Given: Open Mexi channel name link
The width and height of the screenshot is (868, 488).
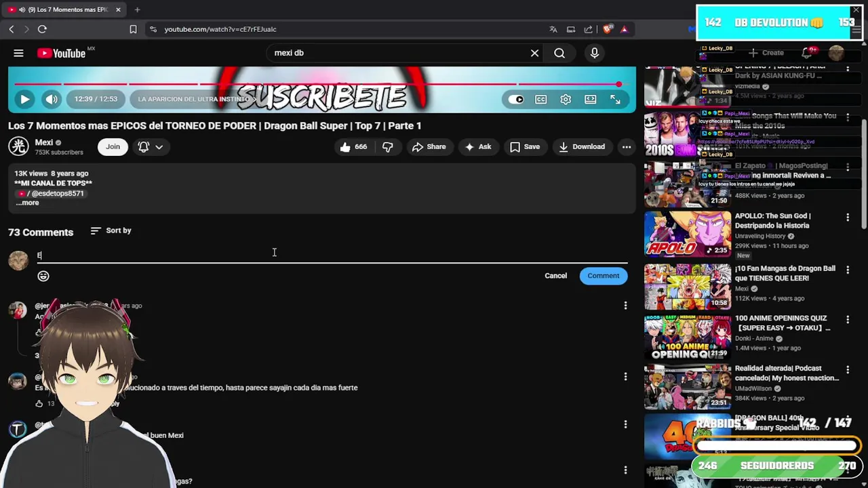Looking at the screenshot, I should (x=44, y=142).
